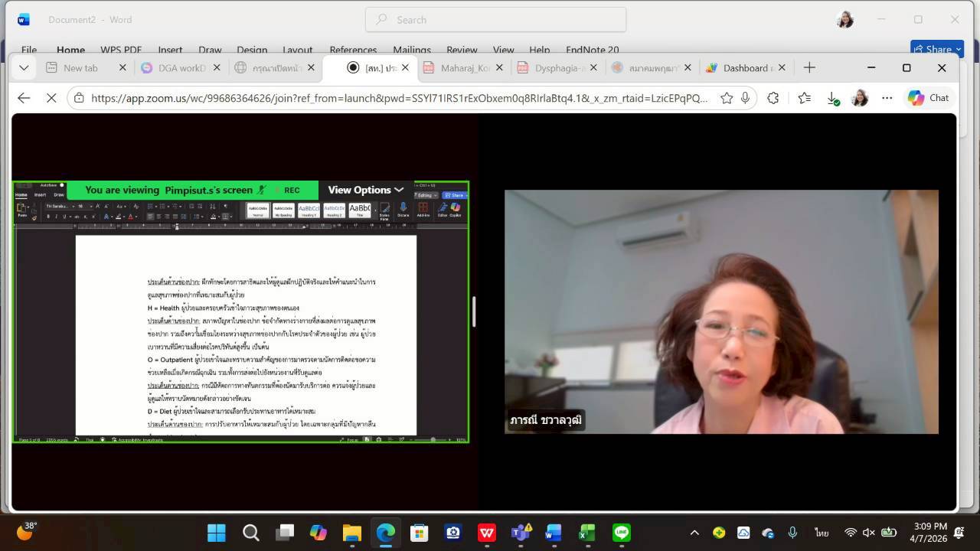Screen dimensions: 980x551
Task: Click the Share button in Word
Action: pos(936,50)
